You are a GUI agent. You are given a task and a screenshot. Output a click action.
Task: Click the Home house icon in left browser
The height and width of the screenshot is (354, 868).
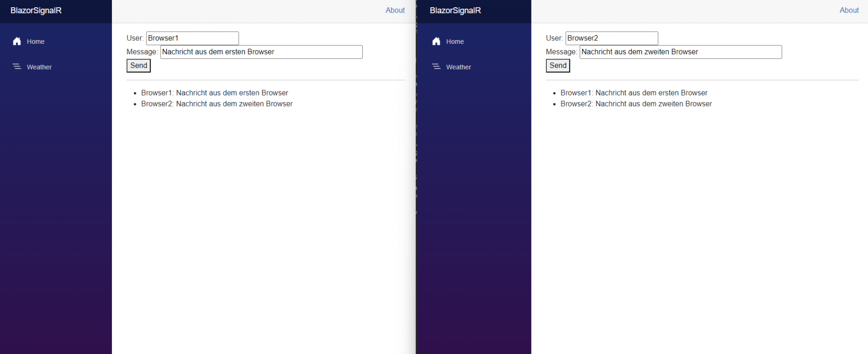17,41
